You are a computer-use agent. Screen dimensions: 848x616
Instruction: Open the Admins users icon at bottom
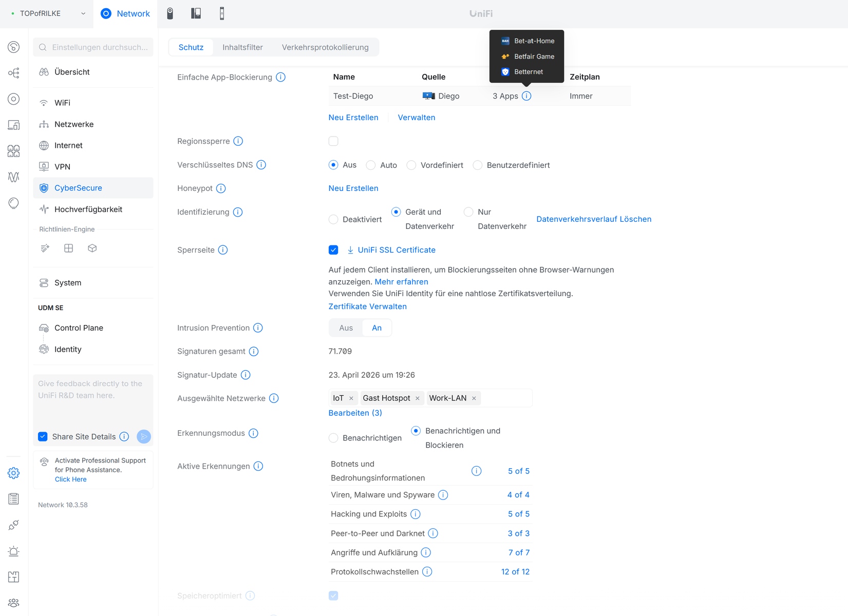click(x=14, y=603)
